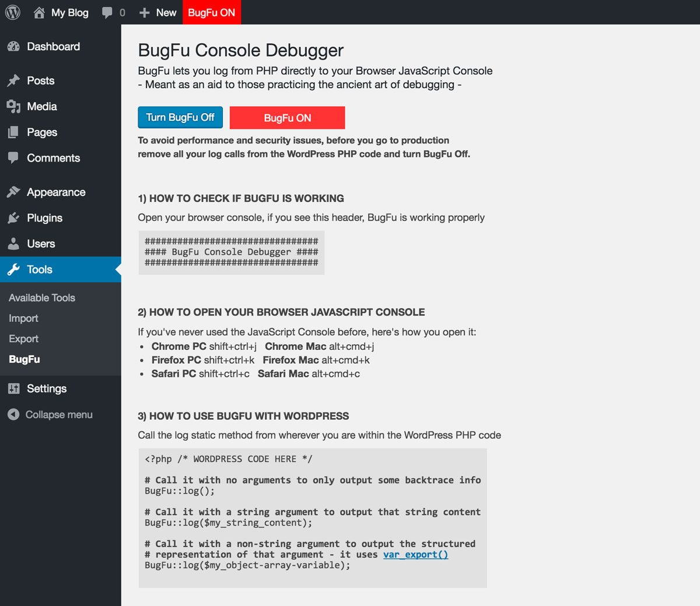Click 'HOW TO OPEN YOUR BROWSER JAVASCRIPT CONSOLE' heading
700x606 pixels.
pyautogui.click(x=281, y=312)
